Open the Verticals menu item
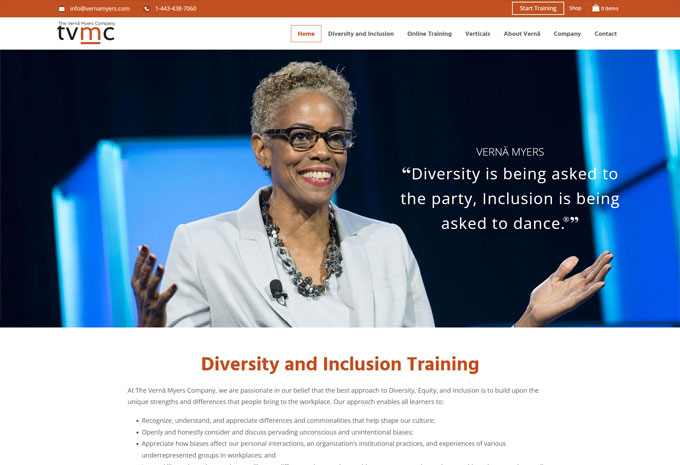The image size is (680, 465). tap(477, 34)
